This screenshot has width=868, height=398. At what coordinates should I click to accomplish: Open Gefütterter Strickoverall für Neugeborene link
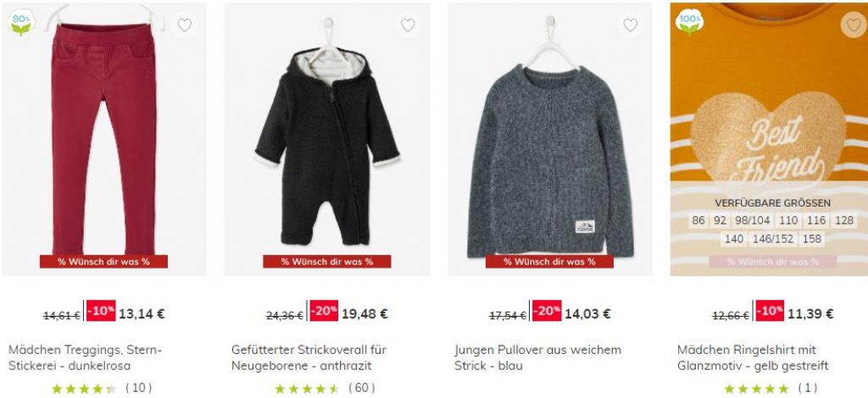(x=309, y=357)
